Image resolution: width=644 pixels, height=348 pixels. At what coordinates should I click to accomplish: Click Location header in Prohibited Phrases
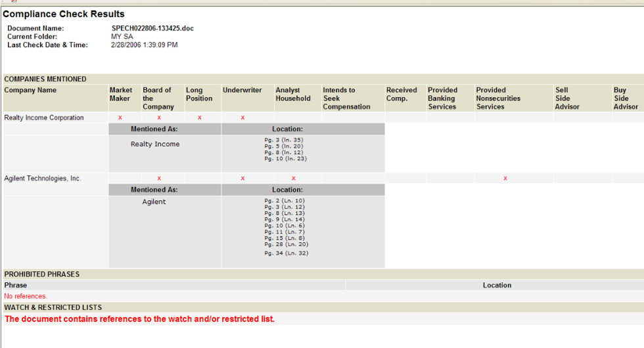497,285
